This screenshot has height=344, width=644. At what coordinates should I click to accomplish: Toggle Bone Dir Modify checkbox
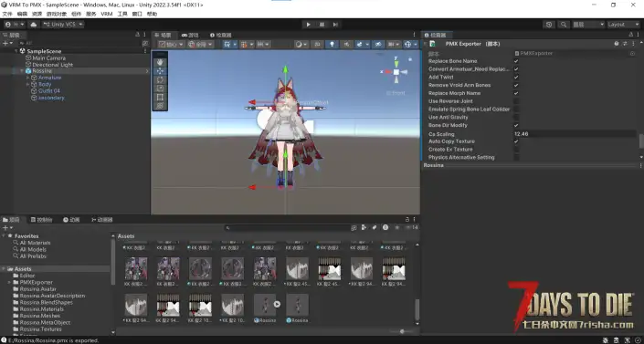[x=516, y=125]
